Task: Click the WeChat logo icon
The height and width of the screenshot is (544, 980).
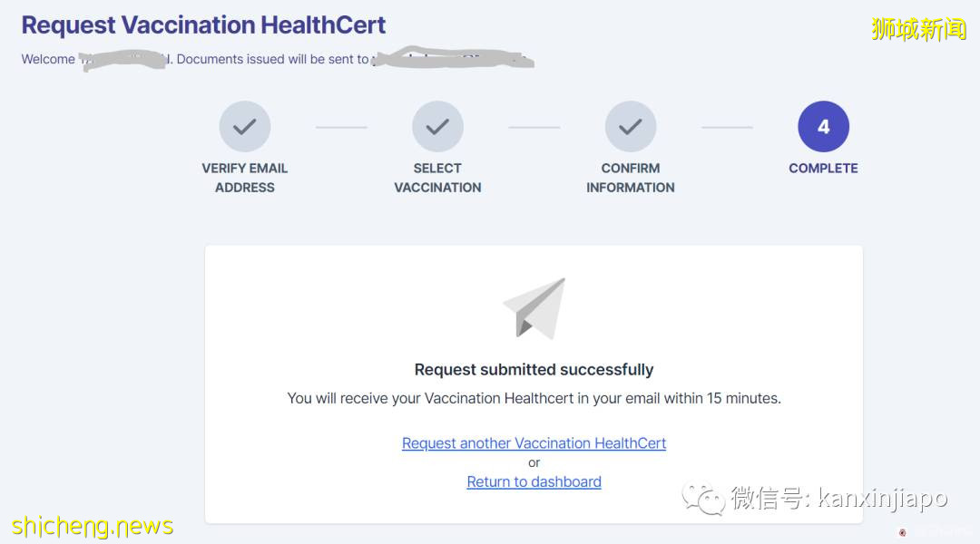Action: click(703, 496)
